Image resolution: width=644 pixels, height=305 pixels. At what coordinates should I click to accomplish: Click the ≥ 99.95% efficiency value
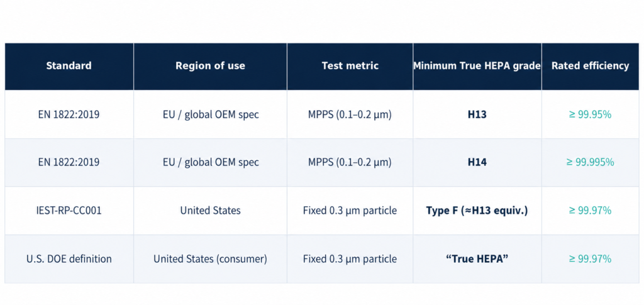[590, 114]
